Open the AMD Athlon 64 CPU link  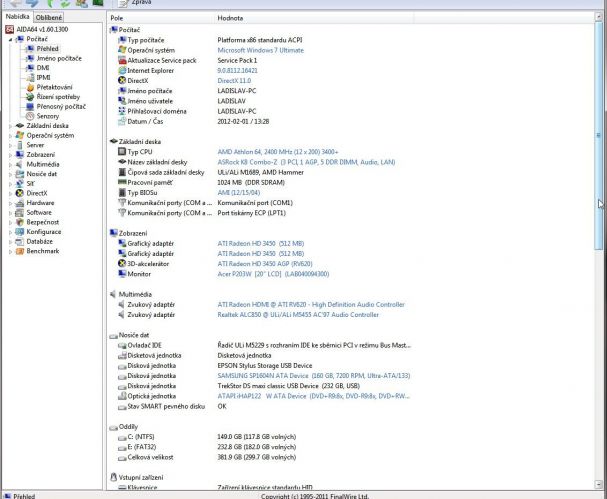point(278,152)
